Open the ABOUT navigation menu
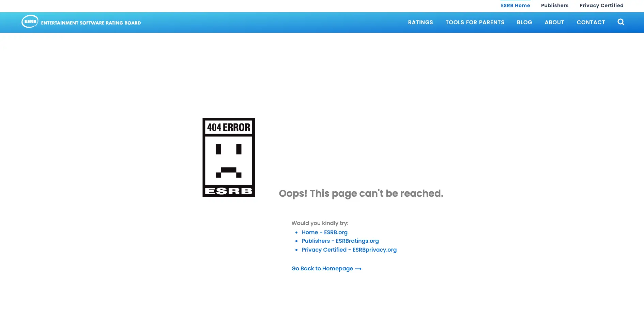The image size is (644, 329). (x=554, y=23)
